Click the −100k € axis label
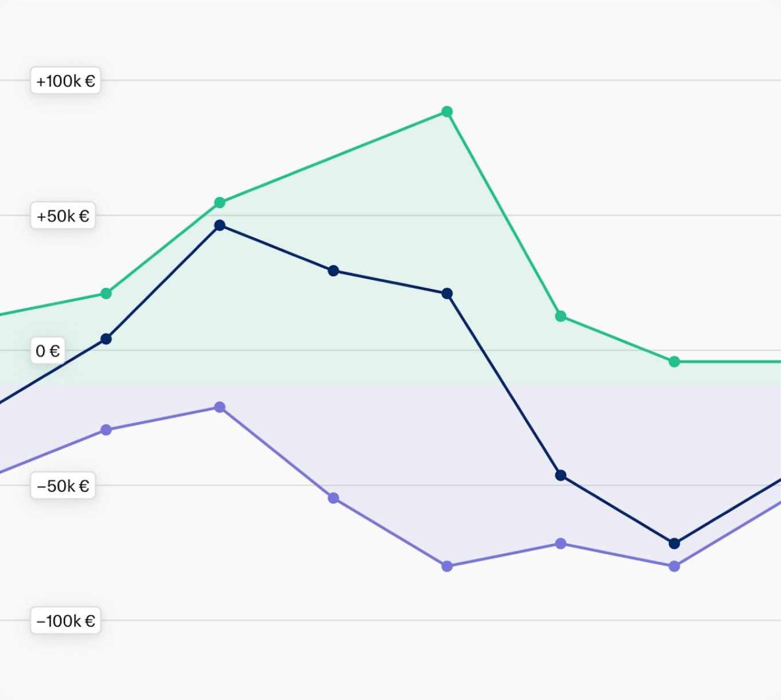The image size is (781, 700). [65, 621]
